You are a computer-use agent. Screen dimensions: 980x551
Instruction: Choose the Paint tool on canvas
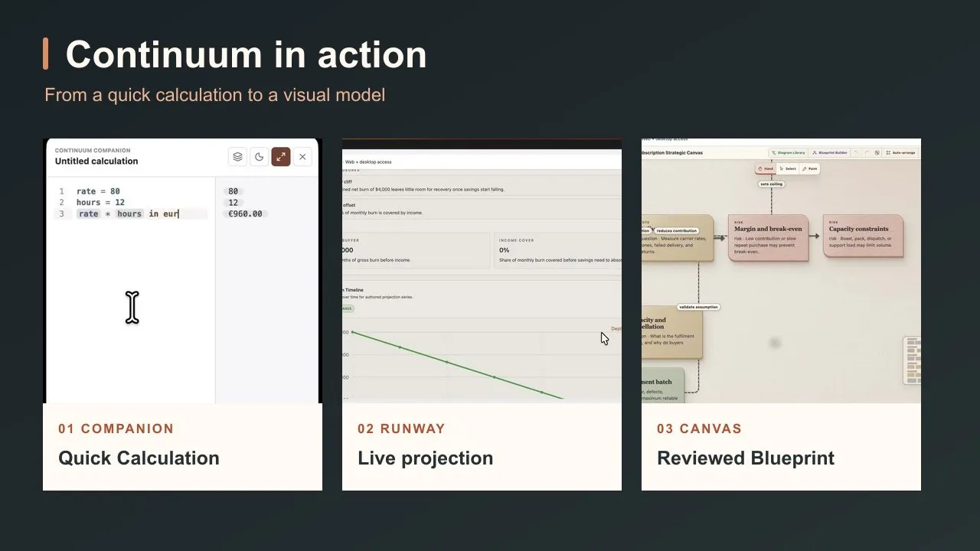[809, 168]
